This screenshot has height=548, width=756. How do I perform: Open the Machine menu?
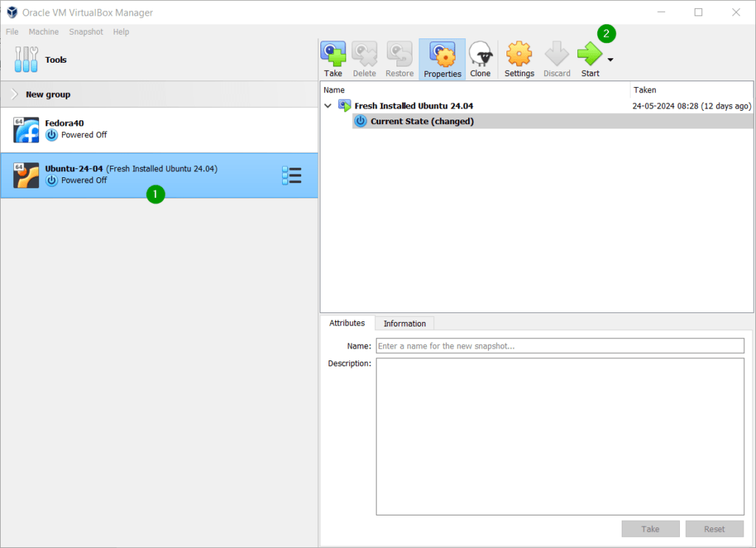tap(44, 32)
